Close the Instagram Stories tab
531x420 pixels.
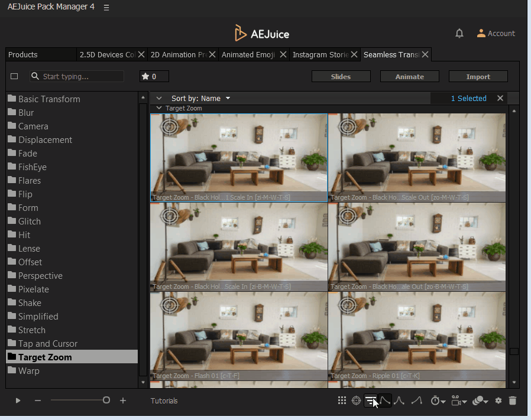click(x=354, y=54)
